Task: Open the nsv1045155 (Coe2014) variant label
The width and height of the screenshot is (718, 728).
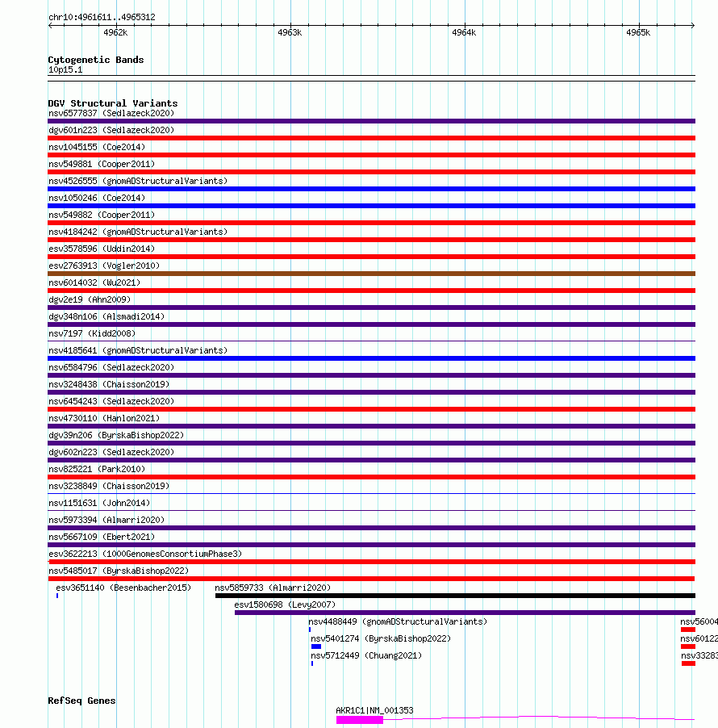Action: click(97, 147)
